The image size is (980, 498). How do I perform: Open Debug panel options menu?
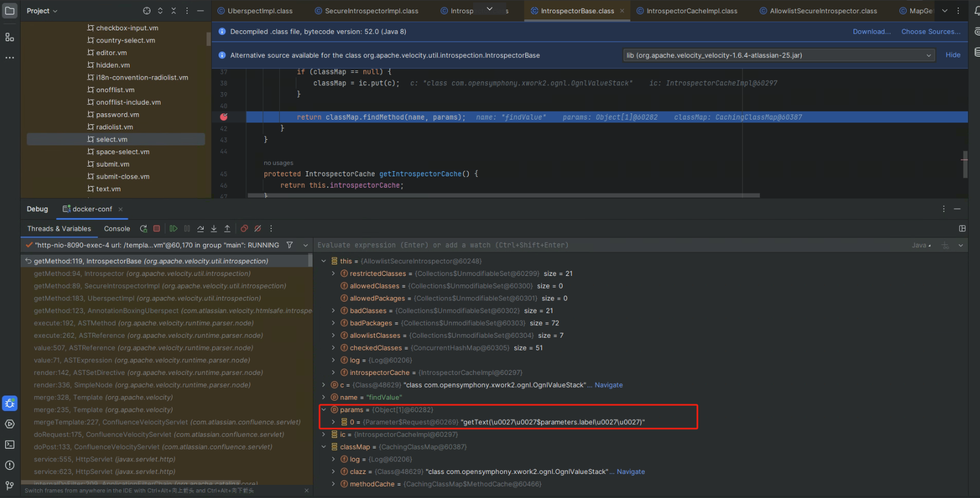(x=944, y=209)
